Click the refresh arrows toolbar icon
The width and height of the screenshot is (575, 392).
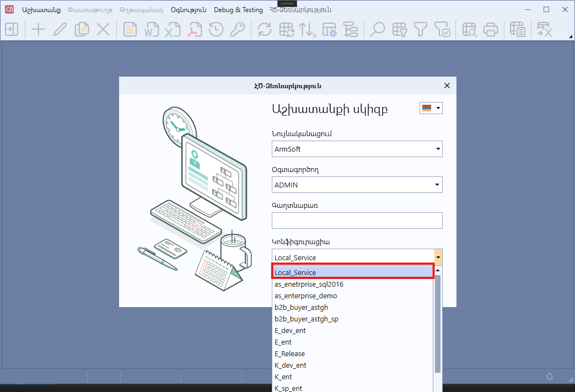(265, 29)
